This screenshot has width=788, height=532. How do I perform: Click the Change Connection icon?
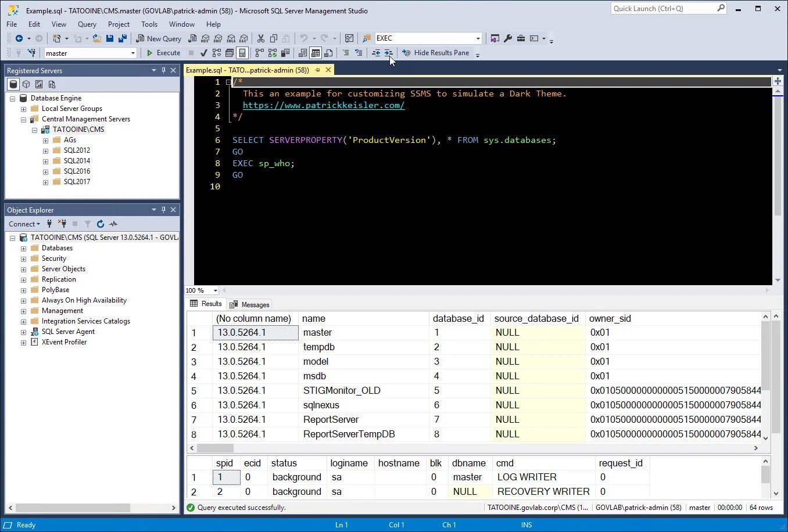(31, 53)
